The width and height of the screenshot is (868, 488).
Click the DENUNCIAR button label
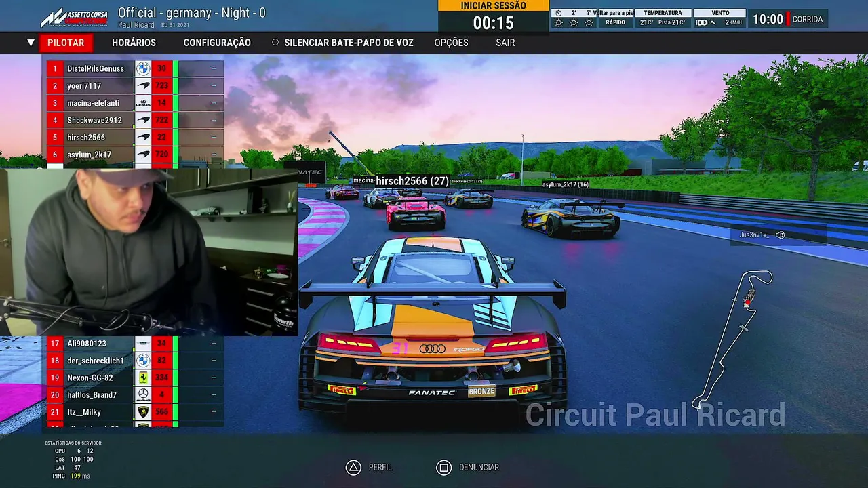479,468
